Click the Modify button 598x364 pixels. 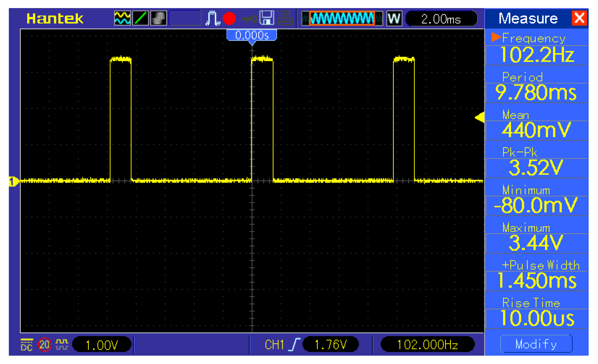point(536,344)
